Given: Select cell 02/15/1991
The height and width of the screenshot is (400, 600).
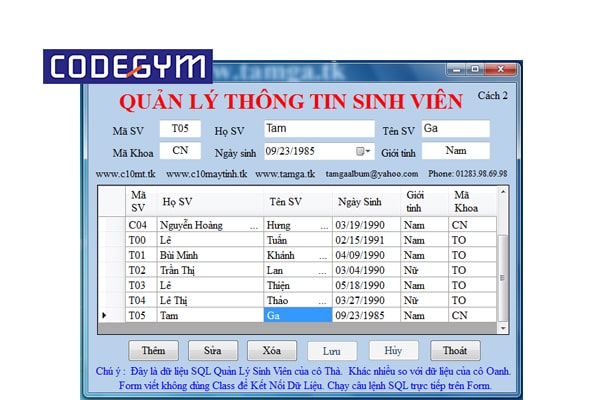Looking at the screenshot, I should click(366, 240).
